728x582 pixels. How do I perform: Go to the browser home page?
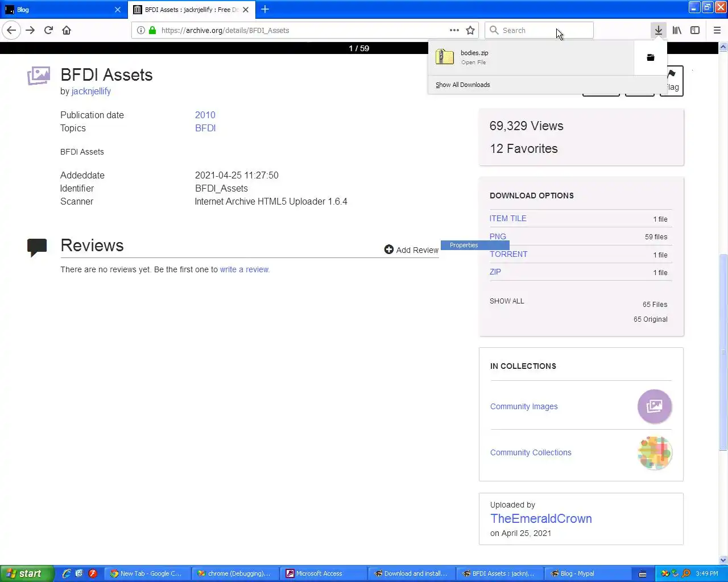pyautogui.click(x=67, y=30)
